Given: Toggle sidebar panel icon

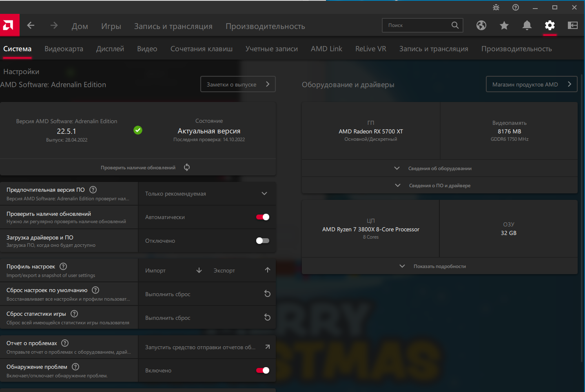Looking at the screenshot, I should 573,25.
